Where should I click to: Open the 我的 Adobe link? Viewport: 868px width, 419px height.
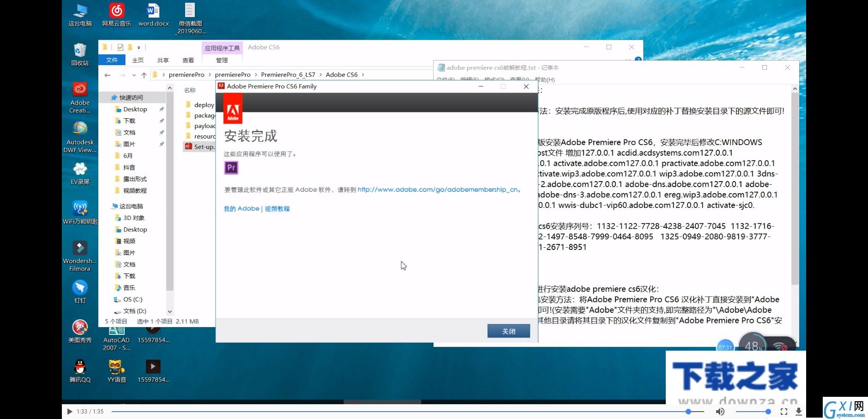[x=241, y=209]
